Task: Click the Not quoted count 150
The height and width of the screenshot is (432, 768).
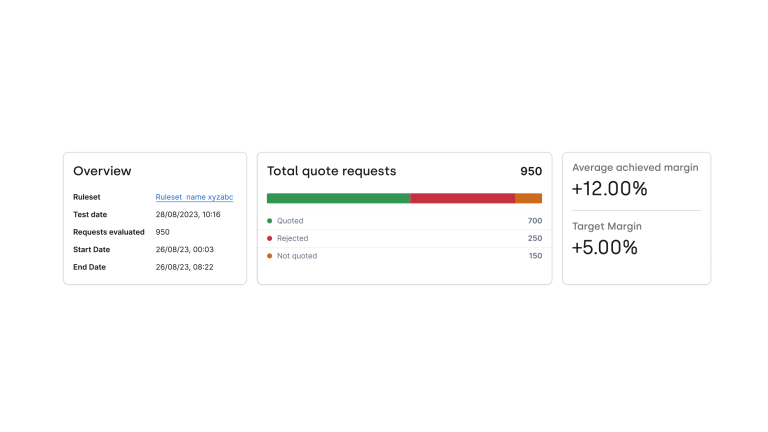Action: [535, 256]
